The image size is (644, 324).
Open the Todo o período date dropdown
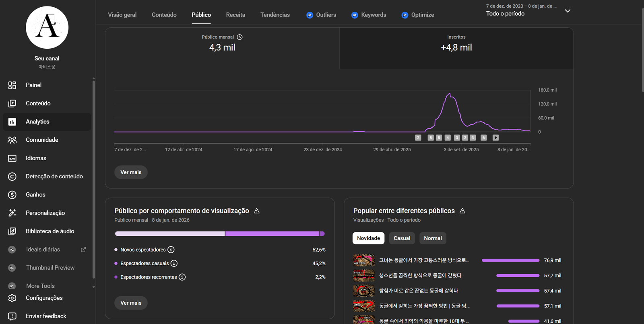[x=568, y=11]
